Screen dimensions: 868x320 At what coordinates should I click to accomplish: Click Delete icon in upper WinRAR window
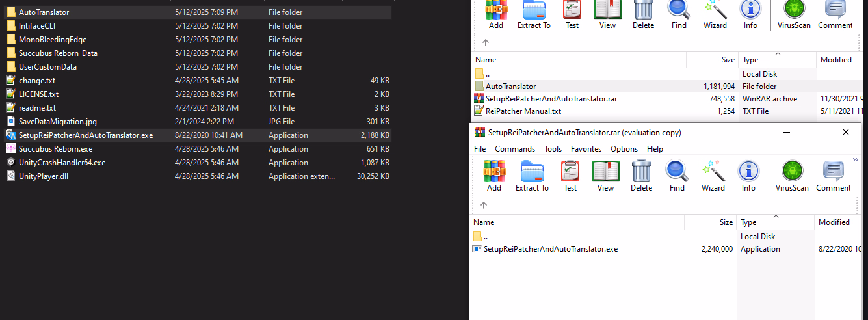[643, 14]
